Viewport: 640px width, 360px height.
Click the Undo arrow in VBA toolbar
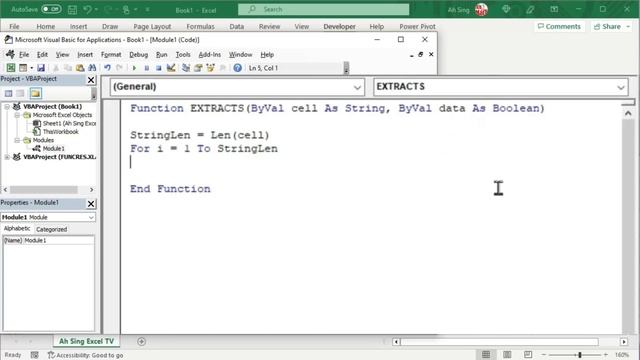tap(107, 68)
